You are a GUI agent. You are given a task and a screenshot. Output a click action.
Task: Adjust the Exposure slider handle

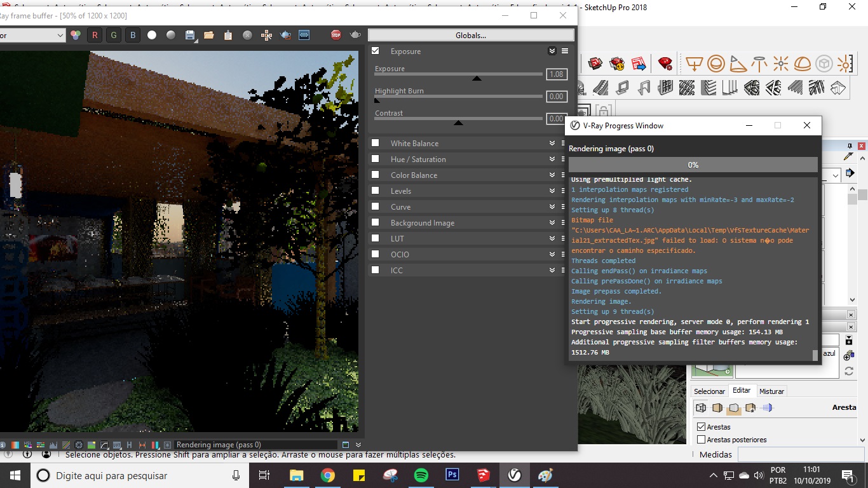[x=477, y=78]
